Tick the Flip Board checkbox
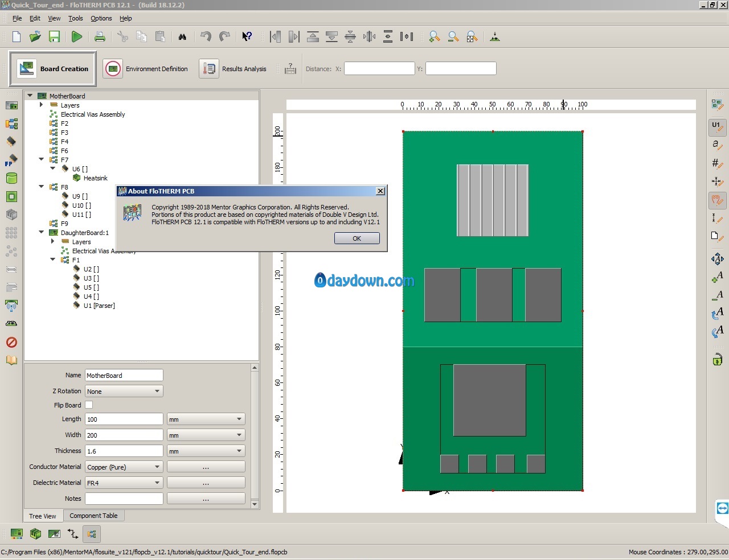This screenshot has width=729, height=560. (89, 405)
